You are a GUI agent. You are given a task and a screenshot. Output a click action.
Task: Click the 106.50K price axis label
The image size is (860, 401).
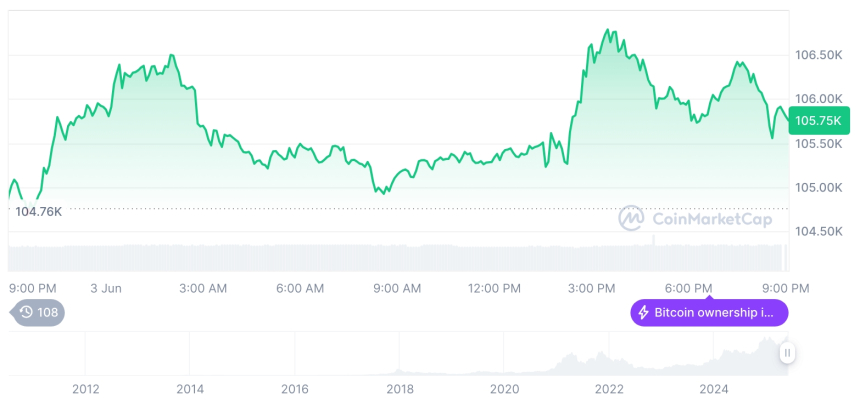pyautogui.click(x=817, y=54)
